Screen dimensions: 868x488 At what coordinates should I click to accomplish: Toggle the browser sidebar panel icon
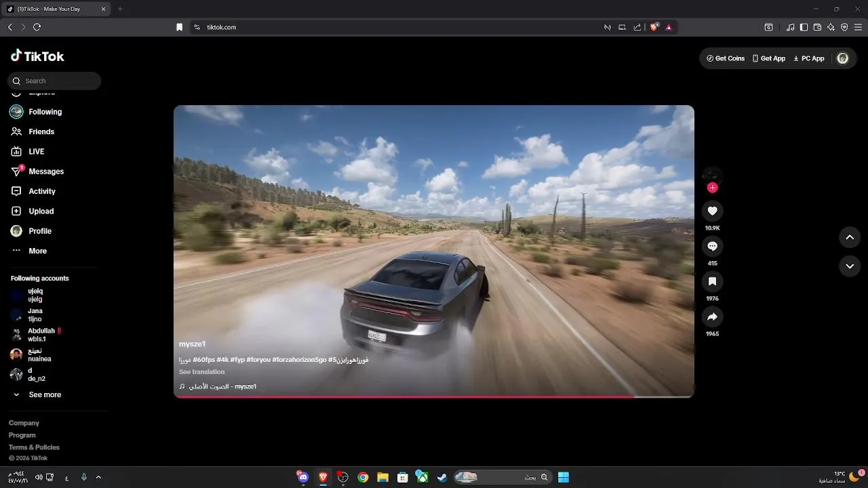tap(804, 27)
